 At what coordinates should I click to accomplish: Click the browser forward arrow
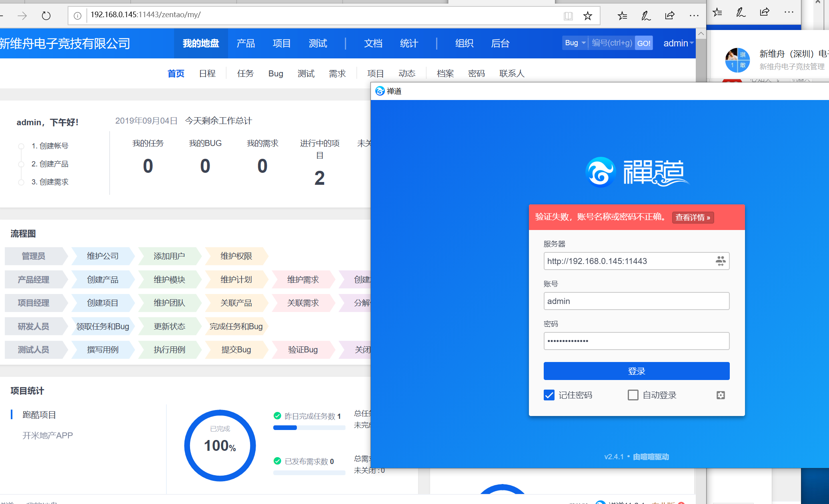(22, 16)
